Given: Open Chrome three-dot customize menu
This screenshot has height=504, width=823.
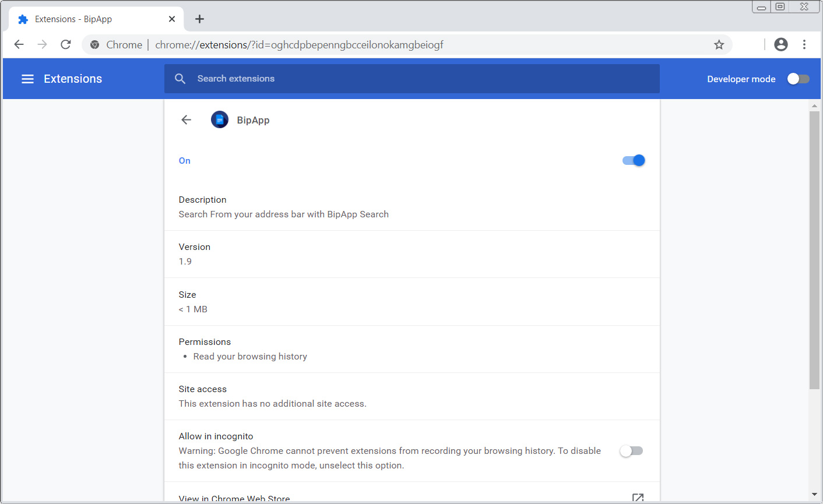Looking at the screenshot, I should 804,44.
